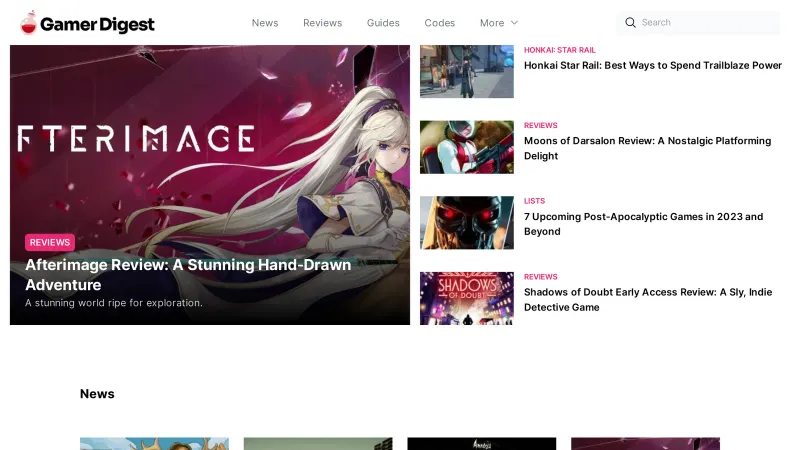The width and height of the screenshot is (800, 450).
Task: Open Moons of Darsalon Review headline
Action: 647,148
